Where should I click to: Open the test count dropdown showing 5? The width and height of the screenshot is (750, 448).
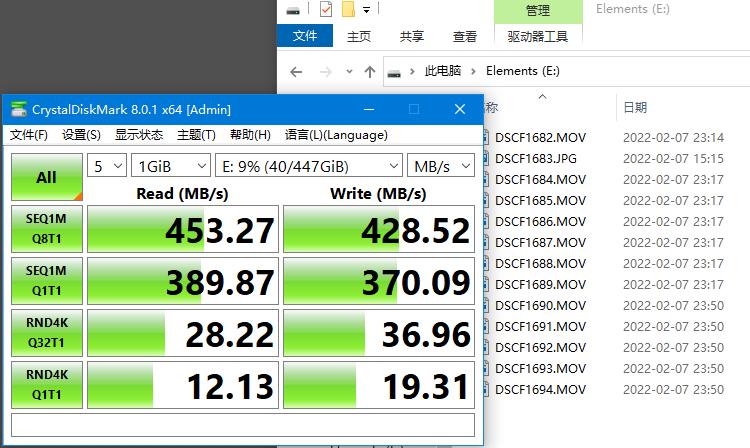tap(107, 166)
